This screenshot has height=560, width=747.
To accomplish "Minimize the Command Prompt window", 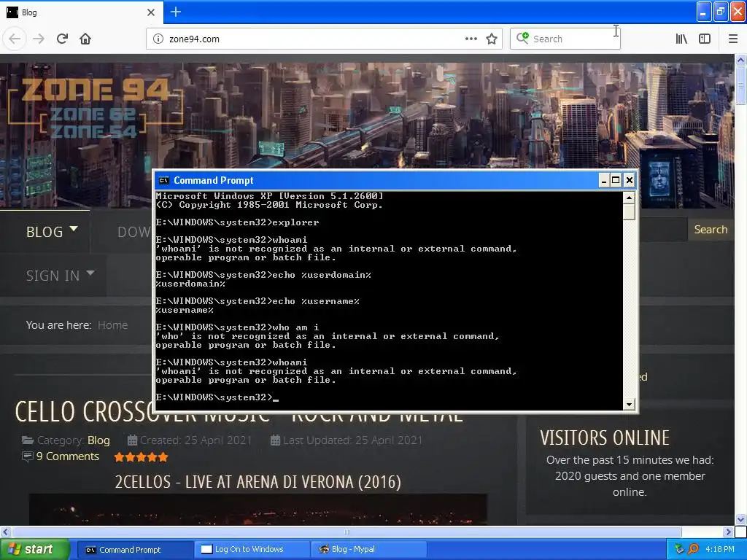I will coord(603,180).
